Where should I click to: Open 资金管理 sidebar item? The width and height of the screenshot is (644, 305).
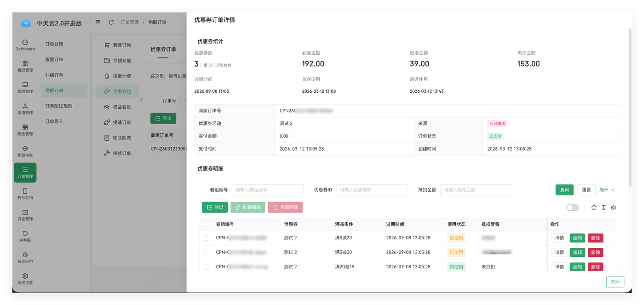(25, 215)
